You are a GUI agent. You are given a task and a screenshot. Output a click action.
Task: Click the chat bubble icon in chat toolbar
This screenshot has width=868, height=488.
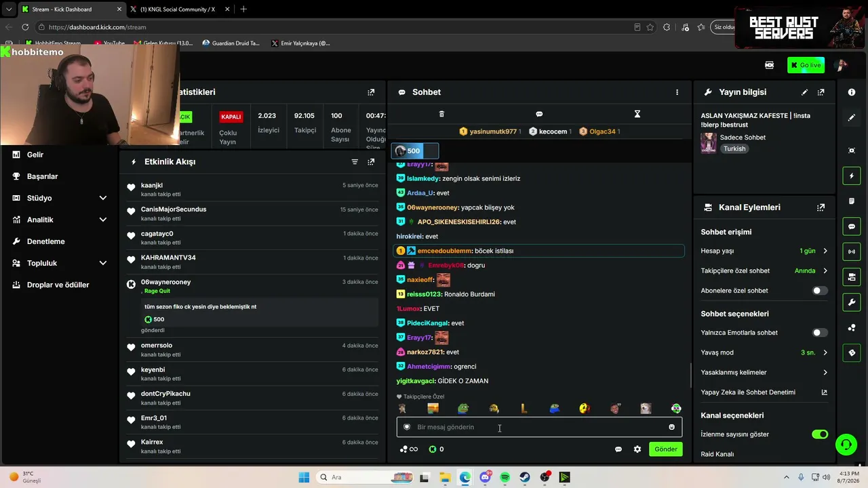click(x=539, y=114)
